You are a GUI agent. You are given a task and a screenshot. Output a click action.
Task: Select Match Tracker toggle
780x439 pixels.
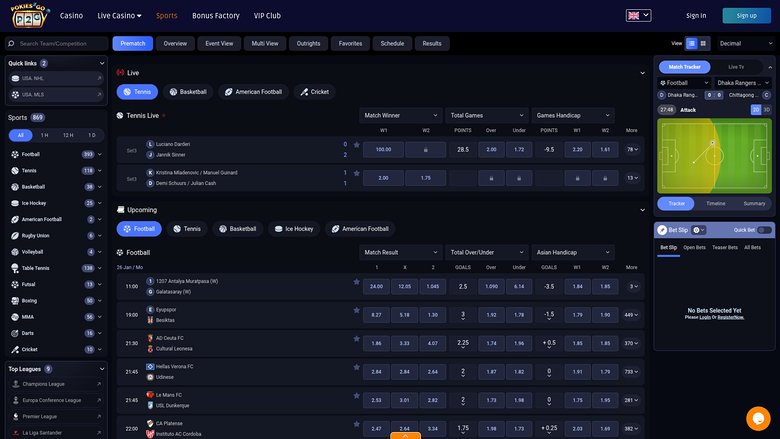pos(684,67)
